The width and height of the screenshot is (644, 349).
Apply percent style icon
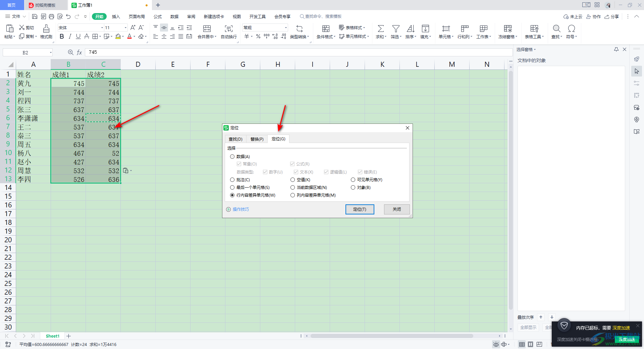pyautogui.click(x=258, y=37)
